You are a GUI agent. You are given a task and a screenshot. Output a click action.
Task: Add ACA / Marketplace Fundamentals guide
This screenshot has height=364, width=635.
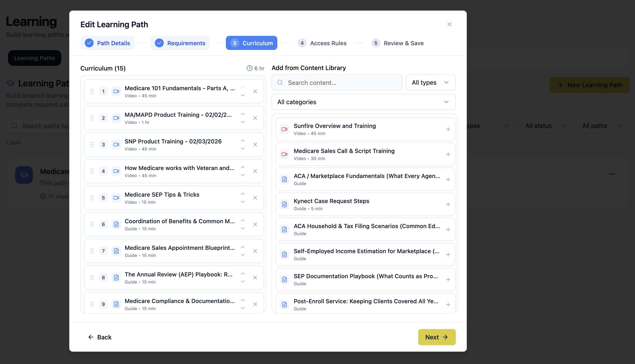[x=448, y=179]
